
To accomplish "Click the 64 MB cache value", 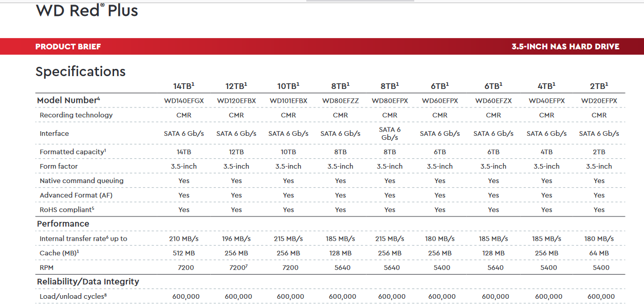I will click(599, 253).
